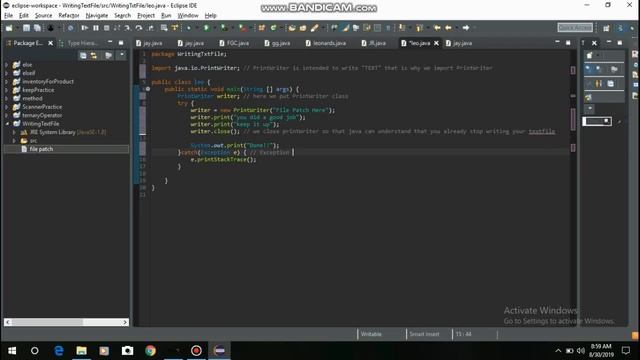
Task: Collapse the WritingTextFile project node
Action: tap(7, 124)
